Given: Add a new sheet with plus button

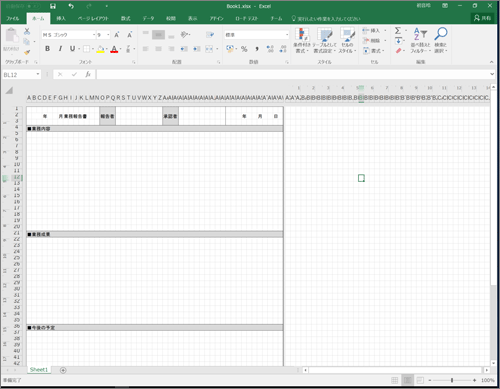Looking at the screenshot, I should pos(63,370).
